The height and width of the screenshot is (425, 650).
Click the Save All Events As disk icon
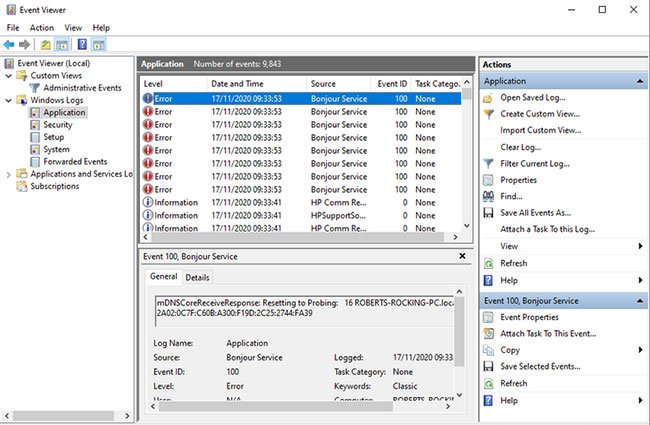point(488,213)
